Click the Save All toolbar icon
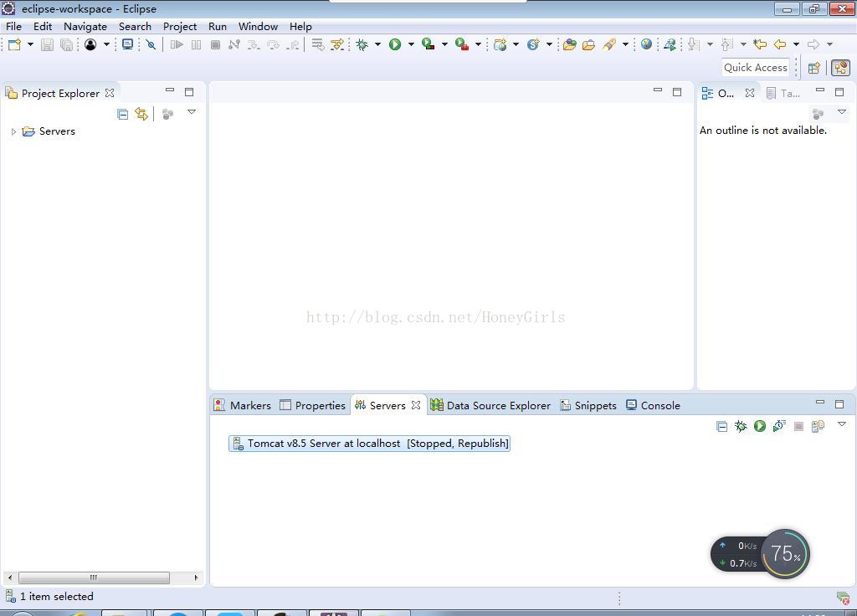The image size is (857, 616). click(x=66, y=44)
